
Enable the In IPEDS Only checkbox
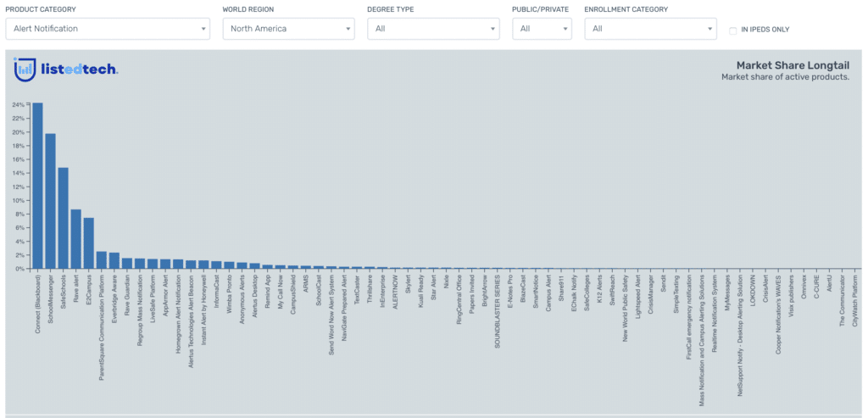coord(733,31)
